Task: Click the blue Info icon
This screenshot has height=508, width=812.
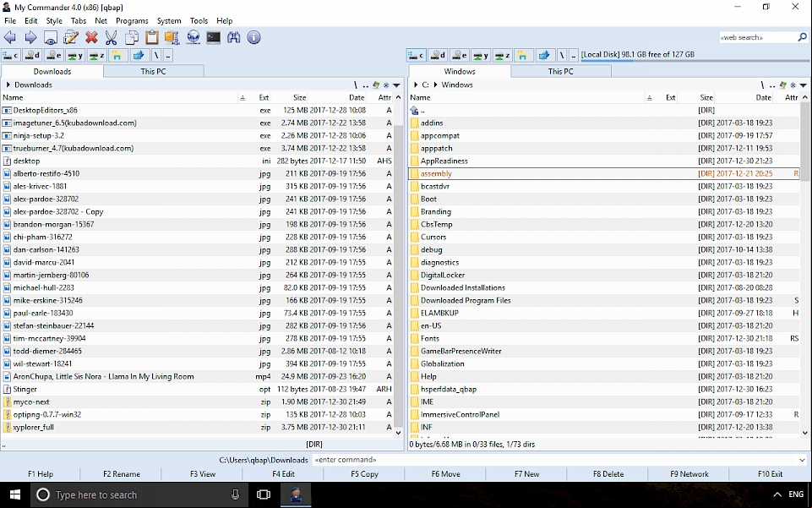Action: coord(253,37)
